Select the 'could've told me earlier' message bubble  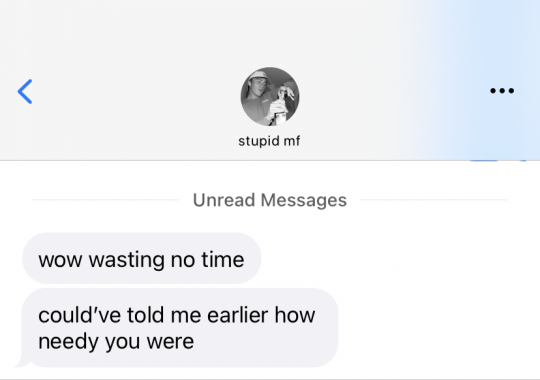tap(180, 328)
